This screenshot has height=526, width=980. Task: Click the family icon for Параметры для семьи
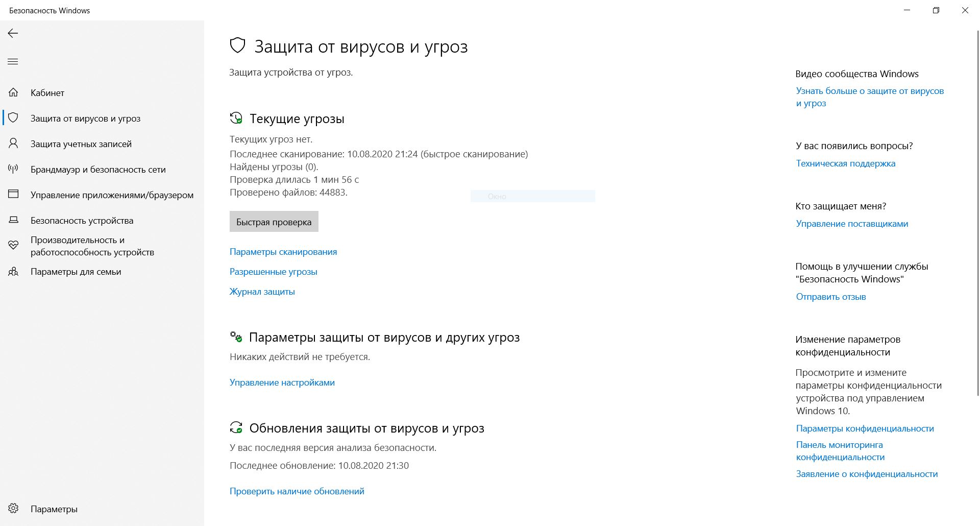[x=13, y=271]
